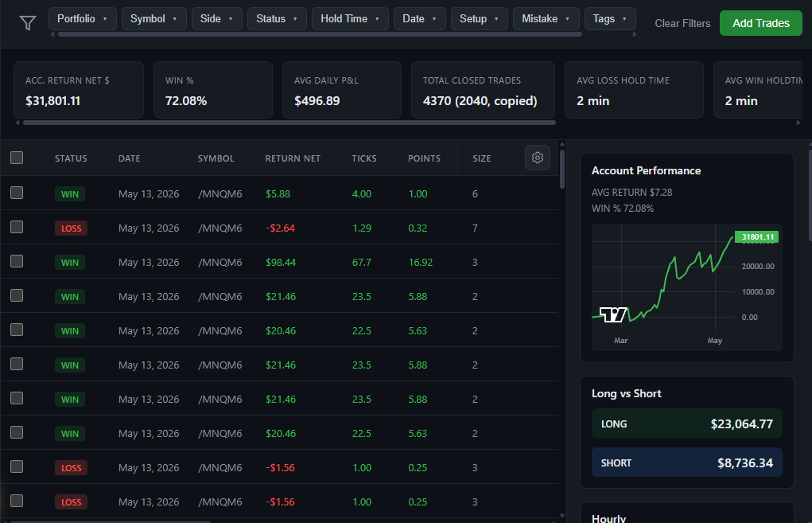Viewport: 812px width, 523px height.
Task: Click the 67.7 ticks value
Action: point(362,262)
